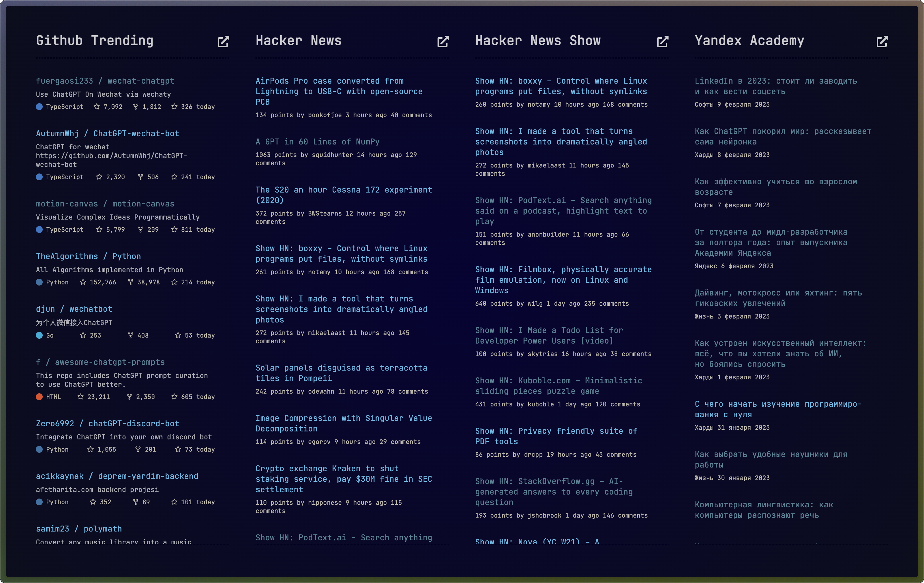Click fork icon beside 2,350
The width and height of the screenshot is (924, 583).
point(129,397)
